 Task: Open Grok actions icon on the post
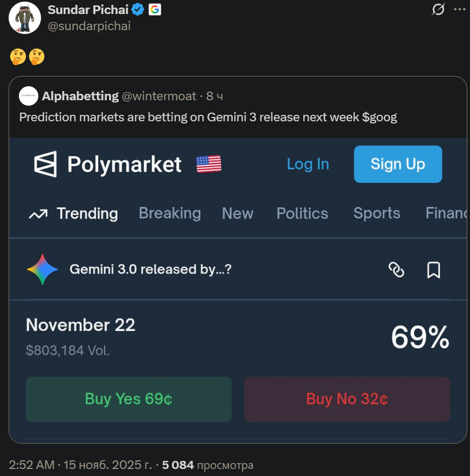pos(438,9)
